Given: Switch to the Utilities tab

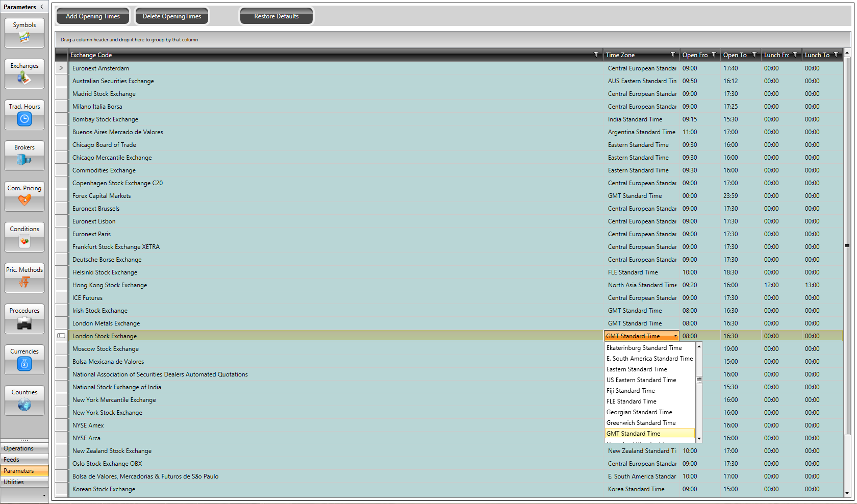Looking at the screenshot, I should click(x=24, y=482).
